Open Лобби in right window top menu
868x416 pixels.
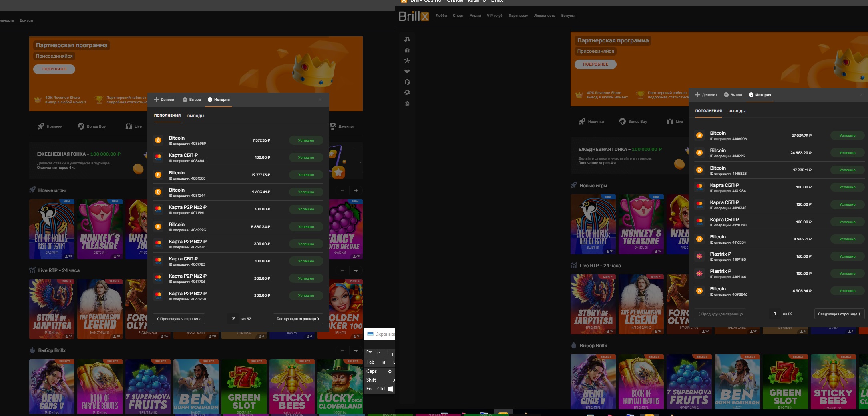coord(441,16)
